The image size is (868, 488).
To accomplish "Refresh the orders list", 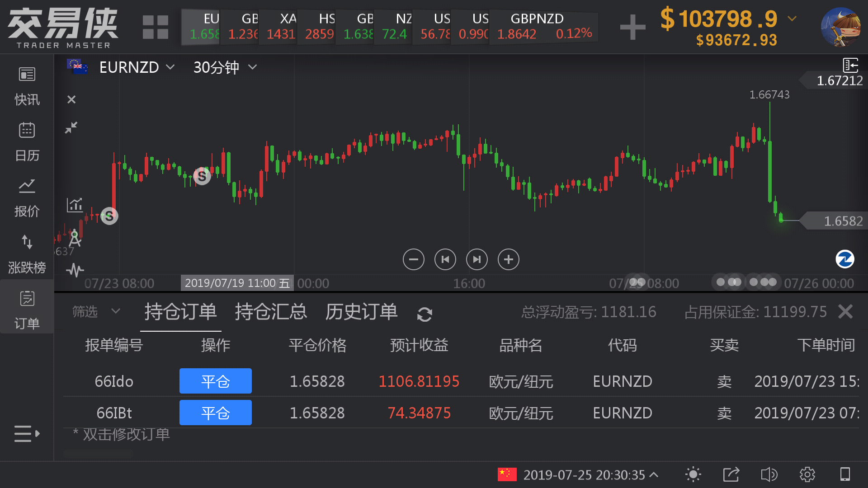I will [425, 314].
